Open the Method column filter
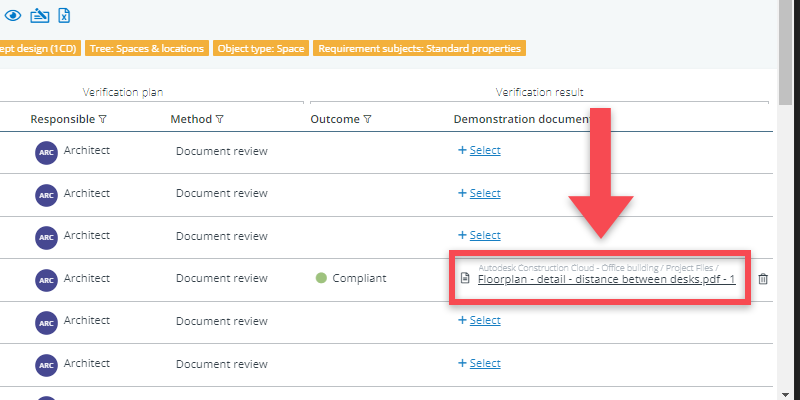The height and width of the screenshot is (400, 800). pyautogui.click(x=219, y=119)
